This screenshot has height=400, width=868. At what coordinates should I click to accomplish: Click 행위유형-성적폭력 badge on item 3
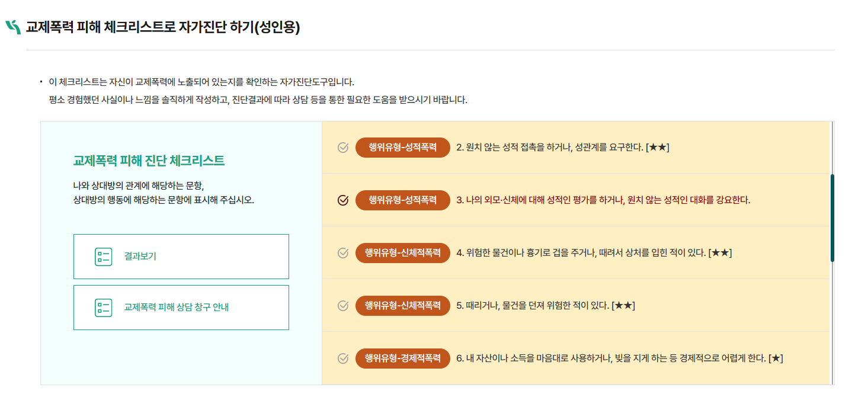403,200
